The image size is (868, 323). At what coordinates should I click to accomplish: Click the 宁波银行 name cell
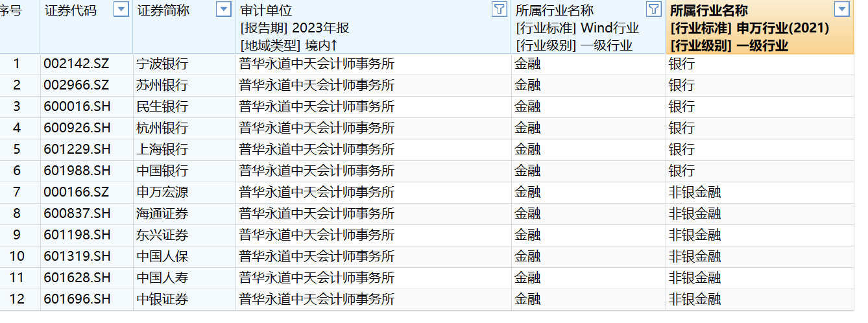[x=184, y=64]
